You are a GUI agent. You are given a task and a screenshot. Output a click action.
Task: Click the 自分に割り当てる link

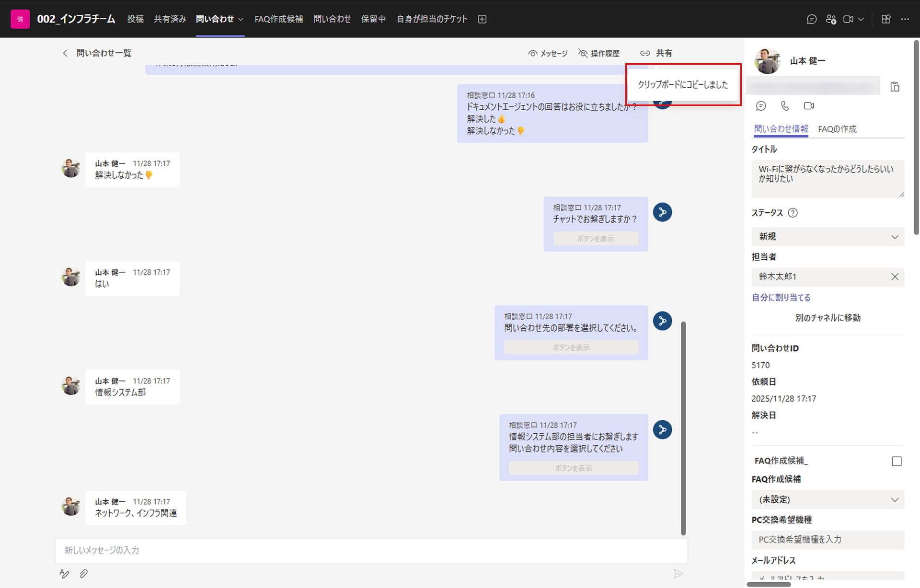(x=781, y=298)
